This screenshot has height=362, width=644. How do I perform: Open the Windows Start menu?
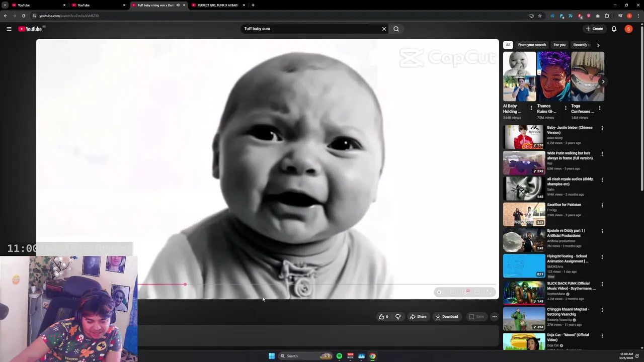pyautogui.click(x=272, y=356)
